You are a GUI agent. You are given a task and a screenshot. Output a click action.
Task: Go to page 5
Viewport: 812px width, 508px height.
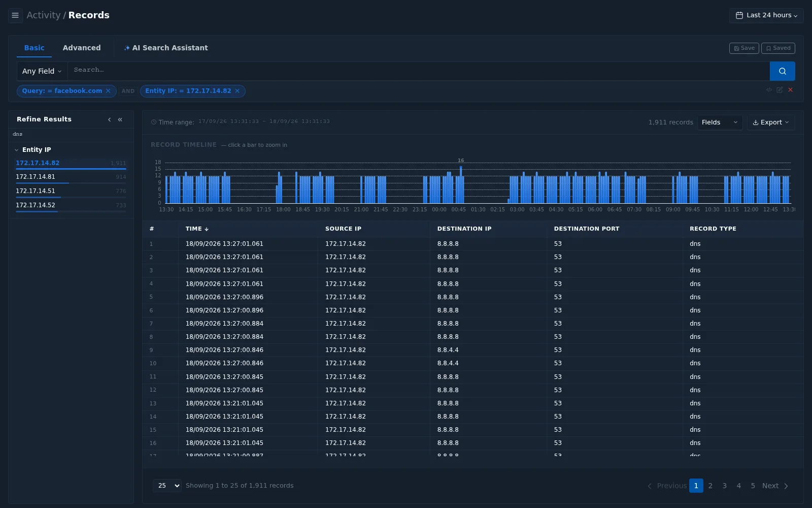[753, 486]
